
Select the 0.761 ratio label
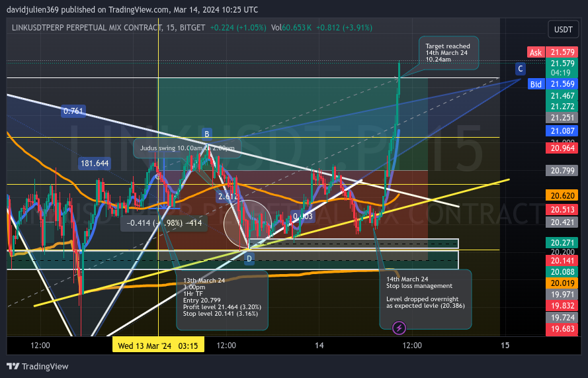(x=73, y=111)
